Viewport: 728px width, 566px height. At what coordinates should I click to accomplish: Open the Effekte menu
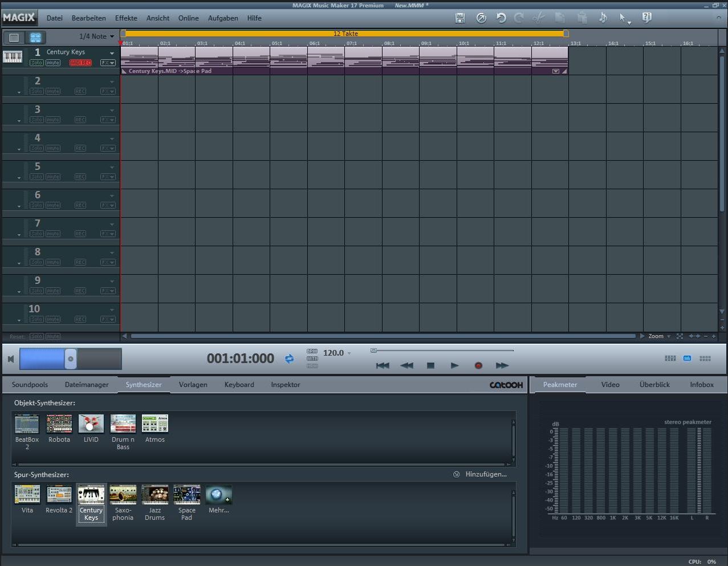click(x=125, y=18)
